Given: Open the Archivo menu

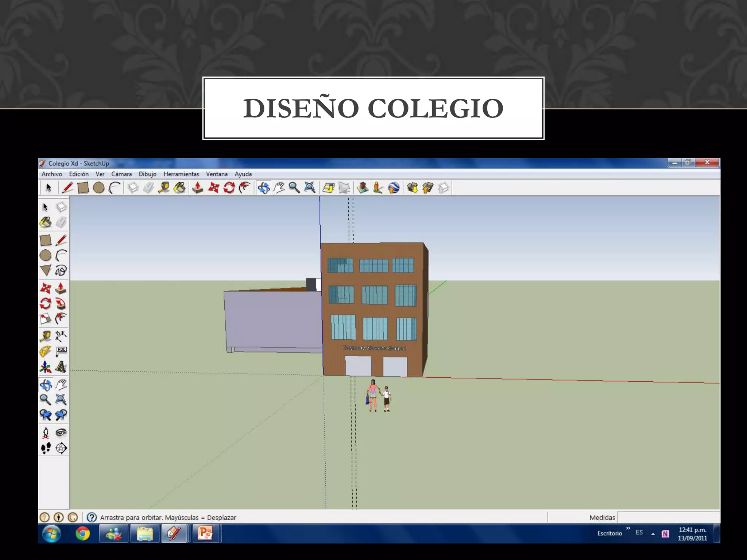Looking at the screenshot, I should click(52, 174).
